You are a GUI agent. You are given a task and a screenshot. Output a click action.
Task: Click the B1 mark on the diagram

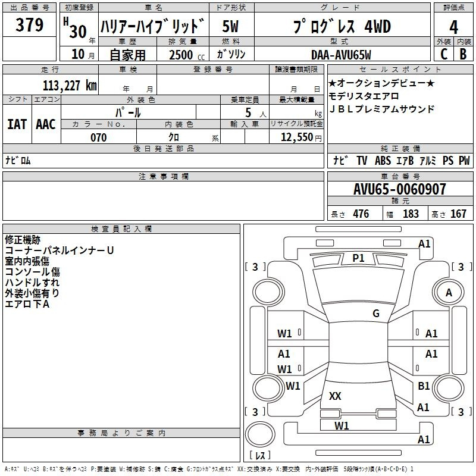click(x=424, y=386)
